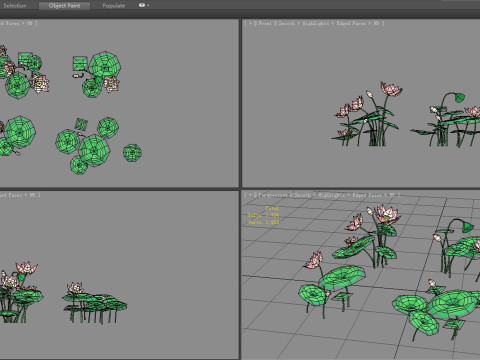This screenshot has width=480, height=360.
Task: Click the yellow Verts count statistic
Action: pos(263,222)
